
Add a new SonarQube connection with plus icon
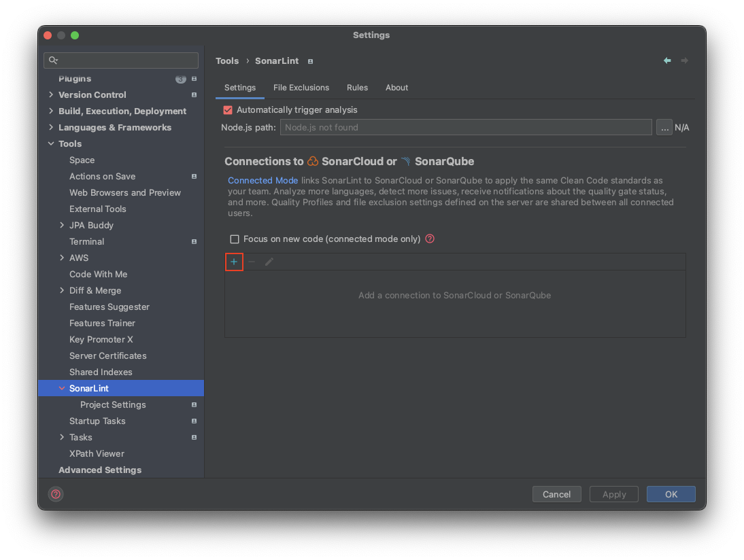pos(234,262)
